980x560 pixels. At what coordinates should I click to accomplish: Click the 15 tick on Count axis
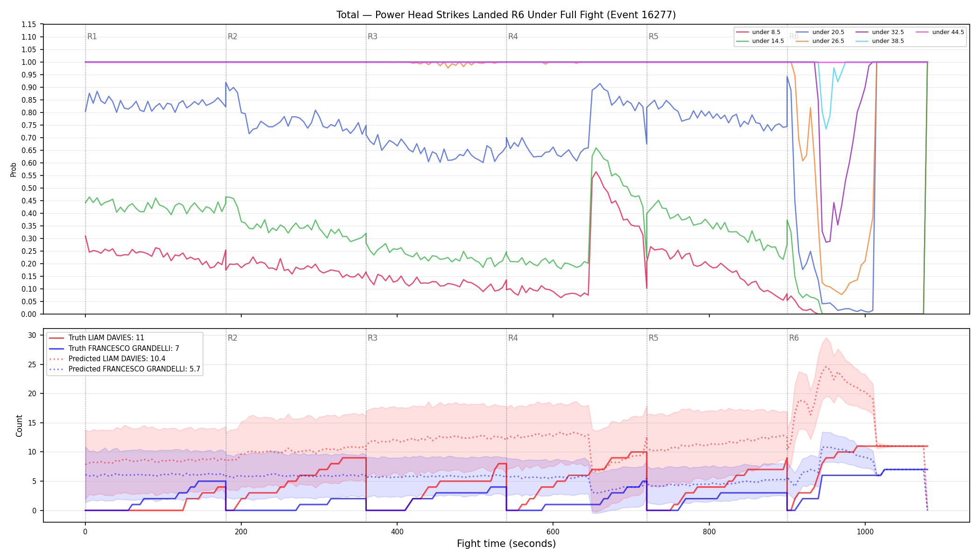(x=32, y=423)
